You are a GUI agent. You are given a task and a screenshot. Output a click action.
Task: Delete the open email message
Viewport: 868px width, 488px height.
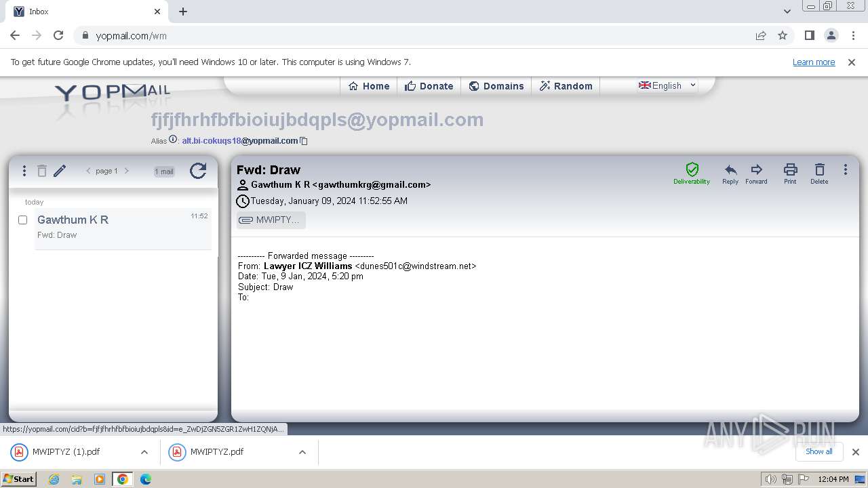click(819, 174)
